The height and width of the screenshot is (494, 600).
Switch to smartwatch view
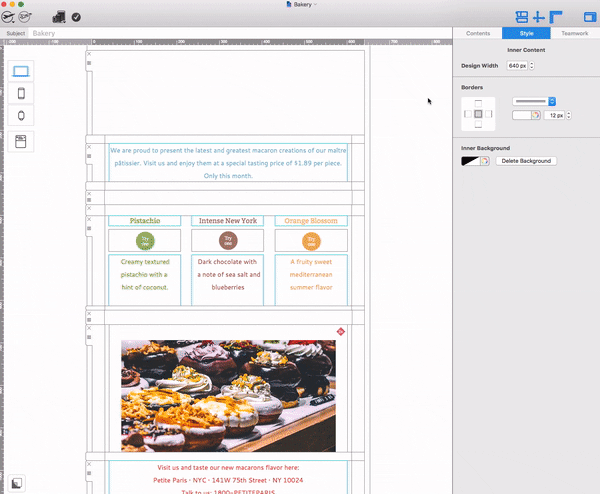21,115
